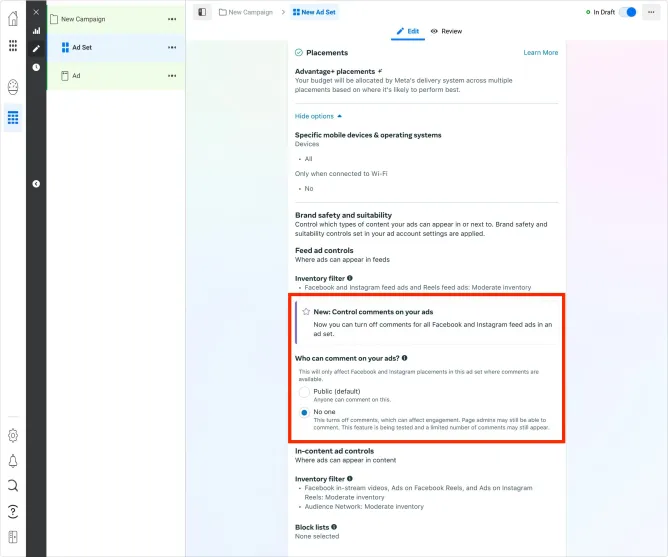The image size is (668, 557).
Task: Open the clock history icon
Action: [36, 67]
